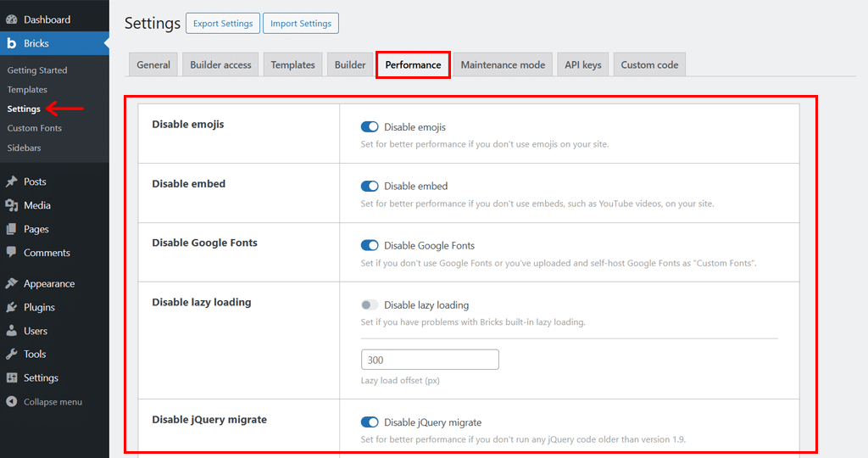Switch to the General tab

coord(153,64)
